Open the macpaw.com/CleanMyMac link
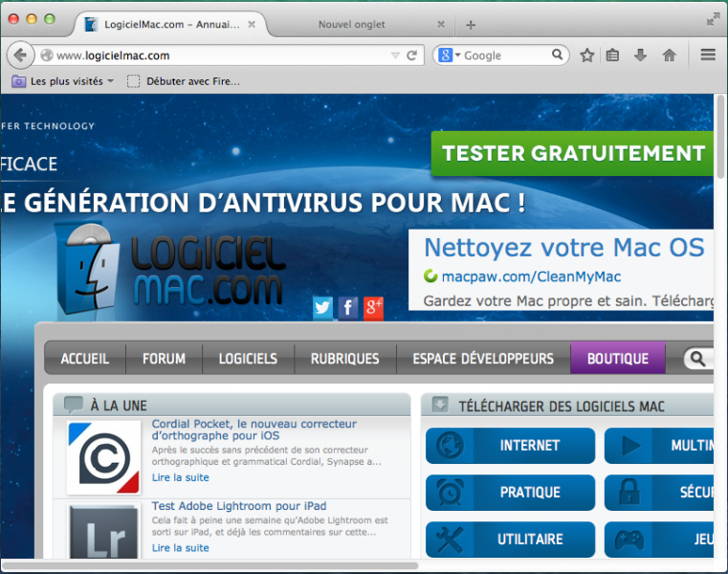 click(x=531, y=276)
